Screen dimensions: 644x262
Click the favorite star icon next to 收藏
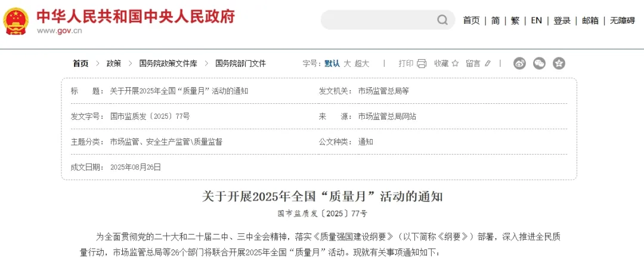pos(455,63)
